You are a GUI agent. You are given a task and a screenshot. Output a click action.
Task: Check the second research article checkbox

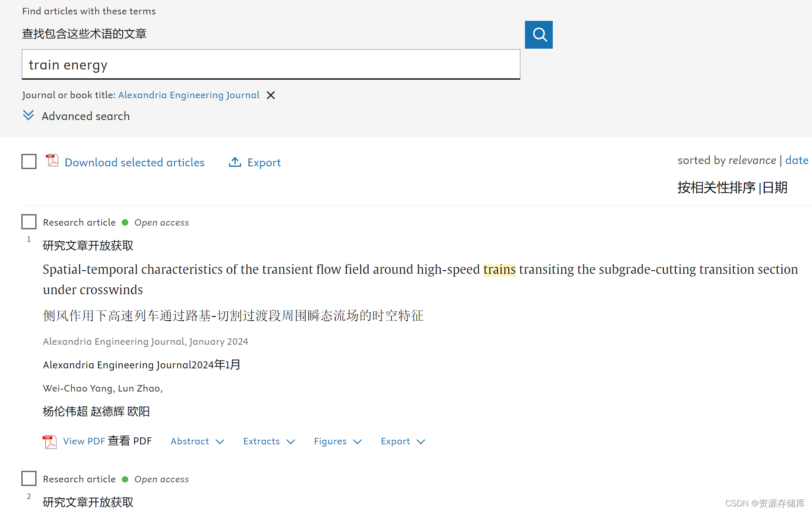(x=29, y=479)
